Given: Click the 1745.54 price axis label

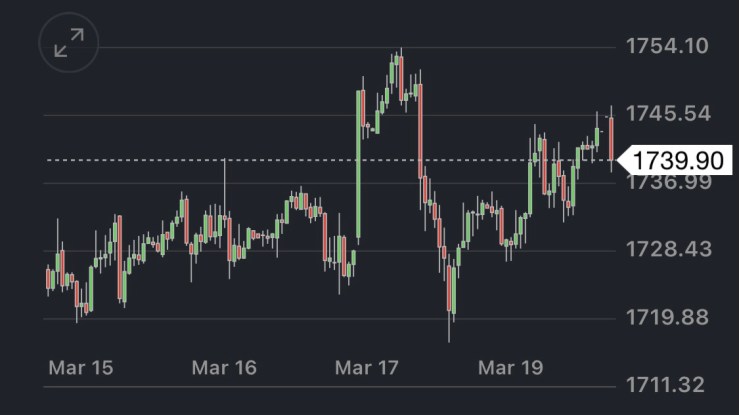Looking at the screenshot, I should 667,113.
